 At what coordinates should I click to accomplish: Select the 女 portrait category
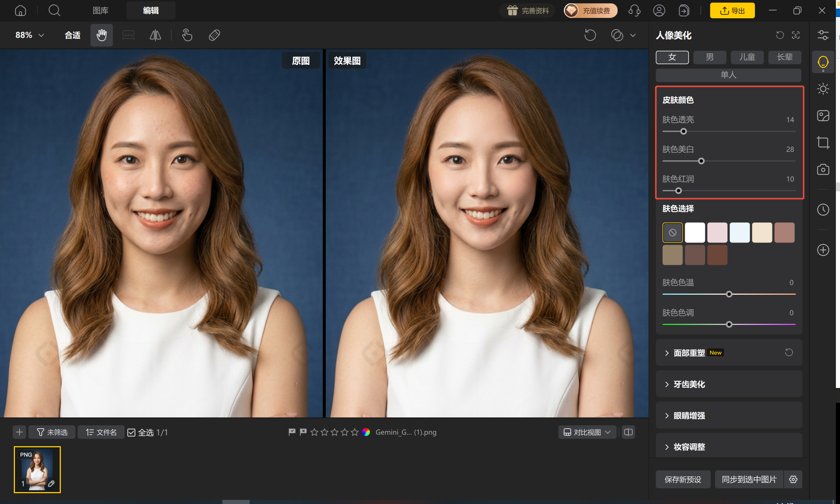coord(672,57)
